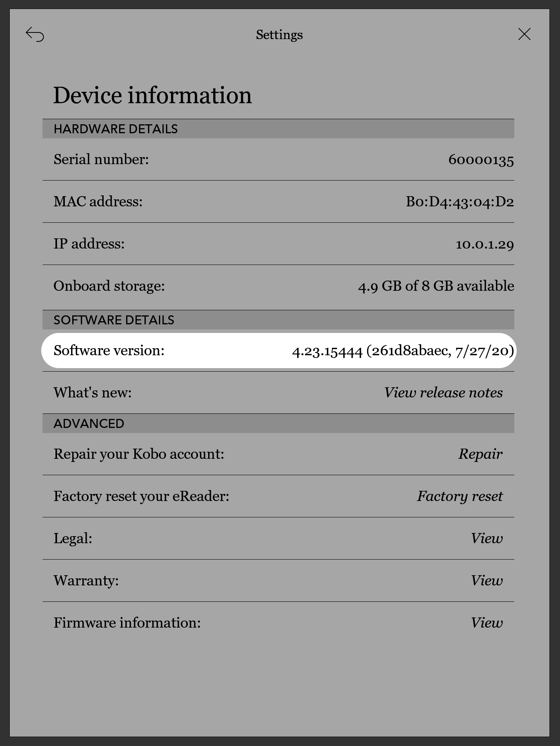Tap the back arrow icon

tap(35, 35)
